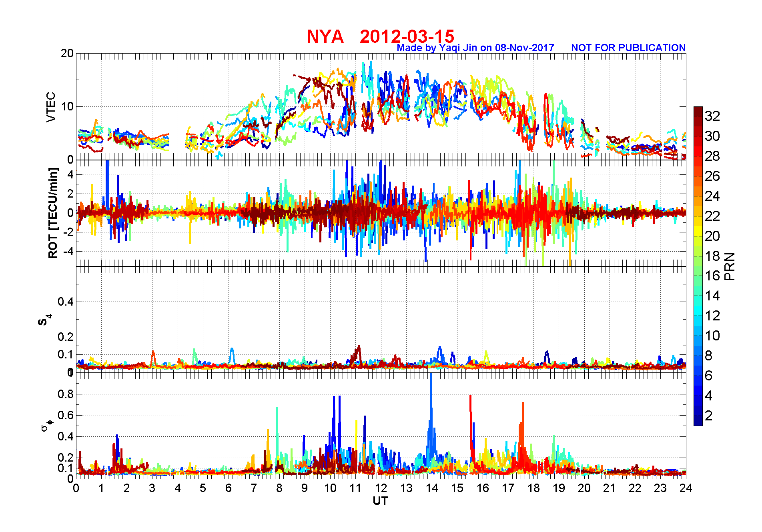
Task: Click the PRN color scale bar
Action: click(x=698, y=266)
